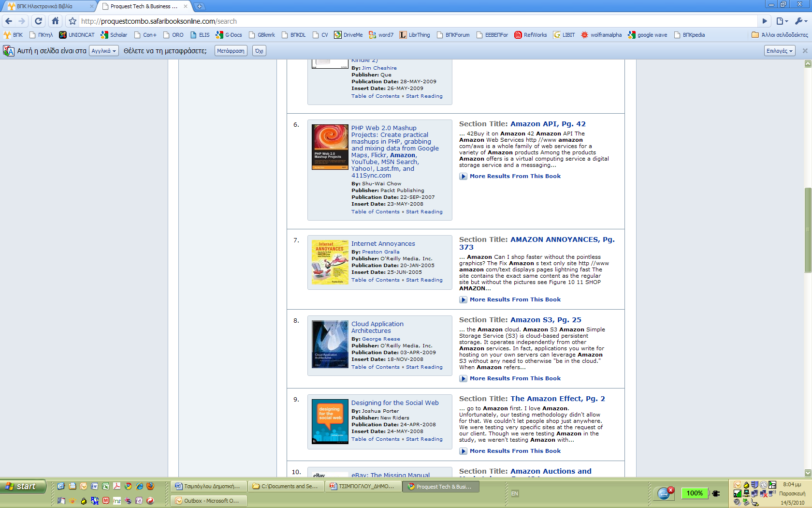Viewport: 812px width, 508px height.
Task: Expand More Results for Internet Annoyances
Action: click(510, 300)
